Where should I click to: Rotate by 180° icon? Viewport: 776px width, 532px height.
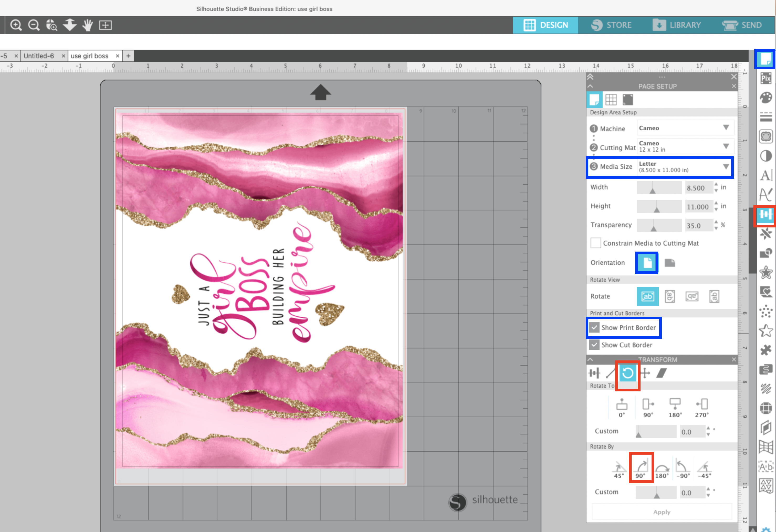(662, 471)
